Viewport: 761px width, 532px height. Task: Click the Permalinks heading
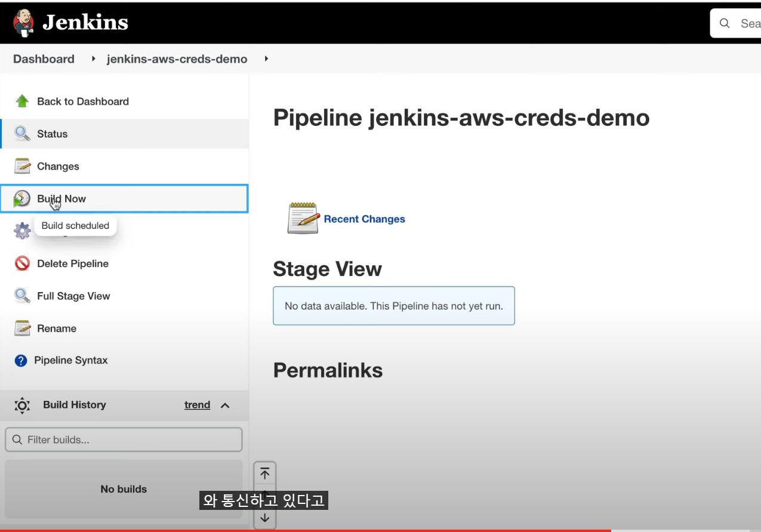pyautogui.click(x=328, y=370)
